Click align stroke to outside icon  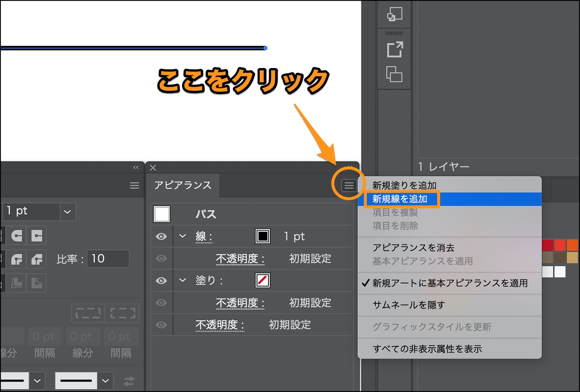(37, 283)
